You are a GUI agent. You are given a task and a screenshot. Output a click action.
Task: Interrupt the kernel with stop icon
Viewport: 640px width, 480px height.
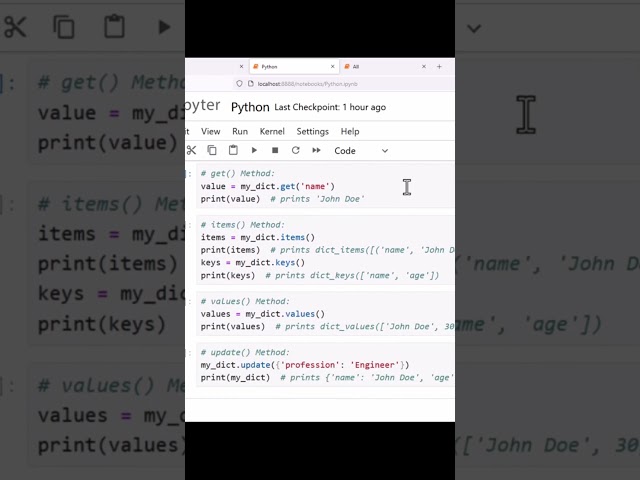[275, 150]
